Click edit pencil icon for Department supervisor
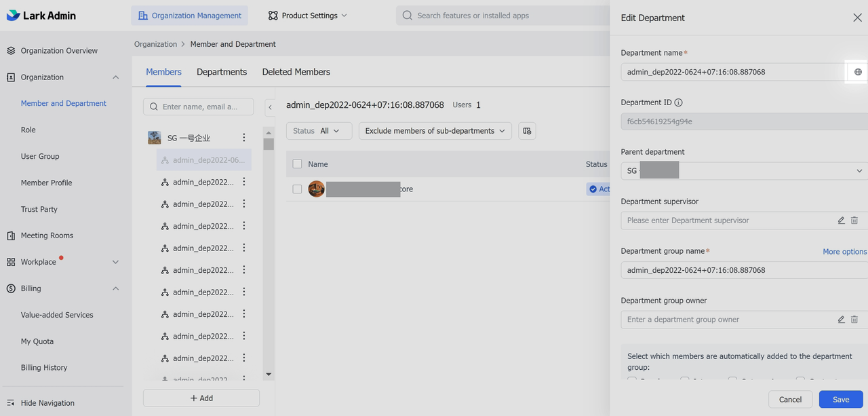The height and width of the screenshot is (416, 868). pyautogui.click(x=841, y=221)
